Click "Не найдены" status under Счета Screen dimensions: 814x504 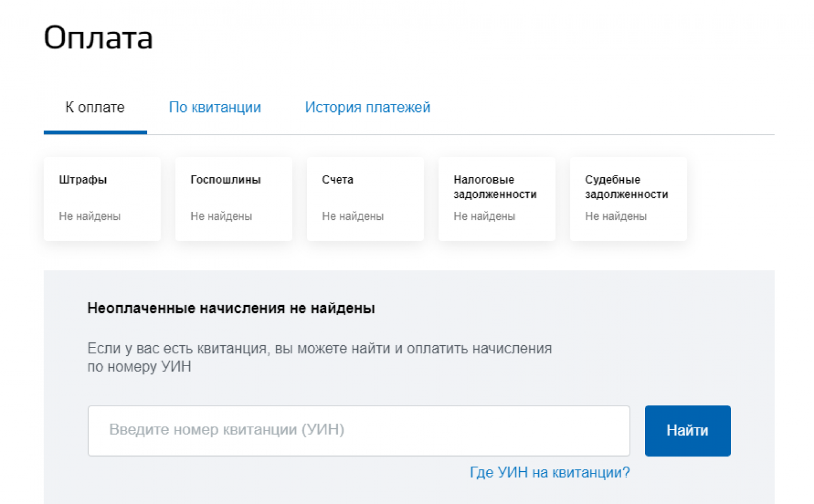pos(353,216)
